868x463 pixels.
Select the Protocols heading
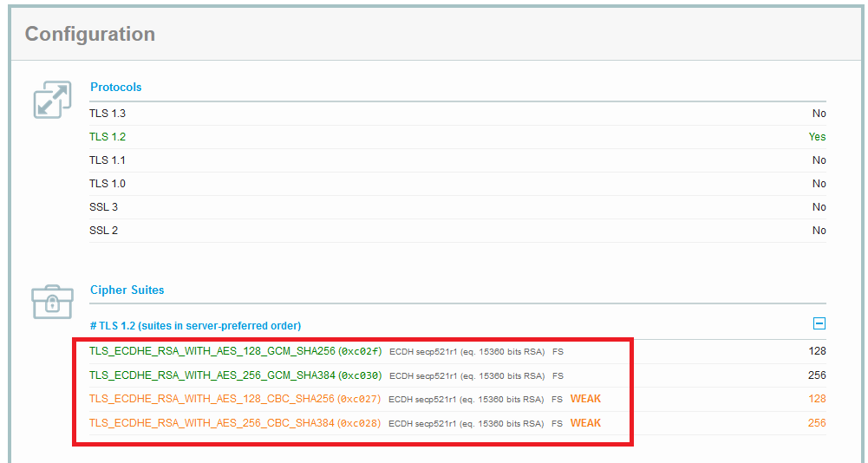[115, 88]
